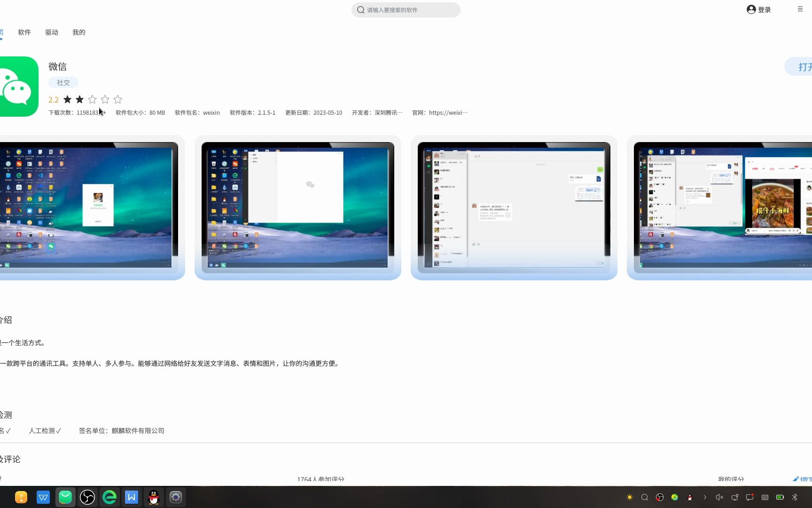Click the QQ penguin tray icon

tap(690, 497)
